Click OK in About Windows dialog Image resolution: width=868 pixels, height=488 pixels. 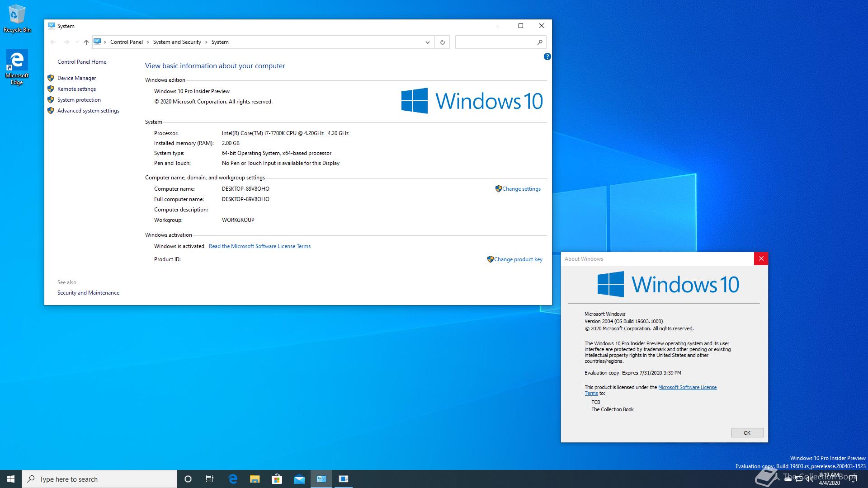[747, 433]
